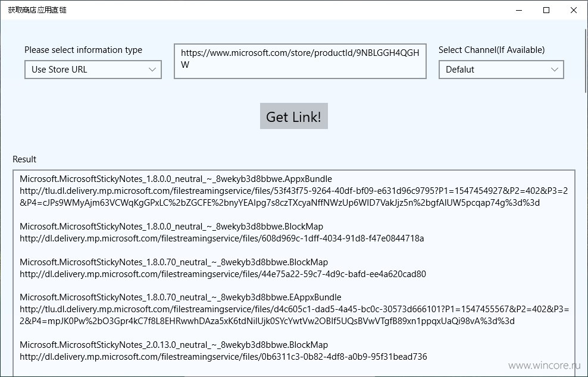Viewport: 588px width, 377px height.
Task: Click the 'Please select information type' label
Action: 83,50
